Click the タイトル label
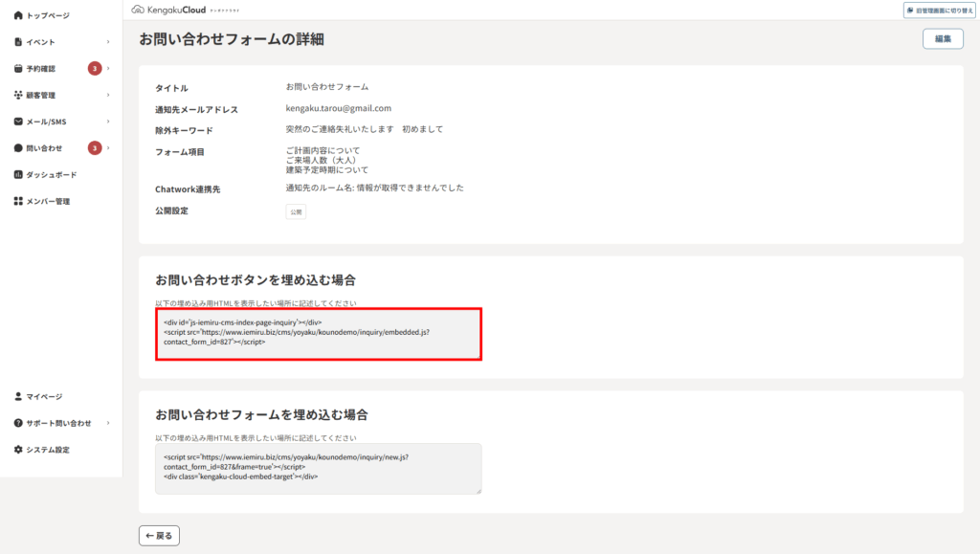This screenshot has width=980, height=554. 172,88
